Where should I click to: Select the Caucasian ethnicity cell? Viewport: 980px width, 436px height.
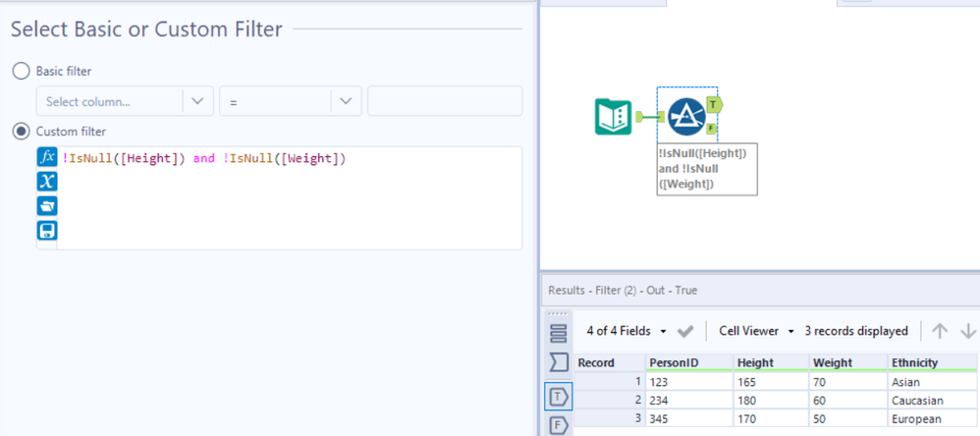(931, 400)
